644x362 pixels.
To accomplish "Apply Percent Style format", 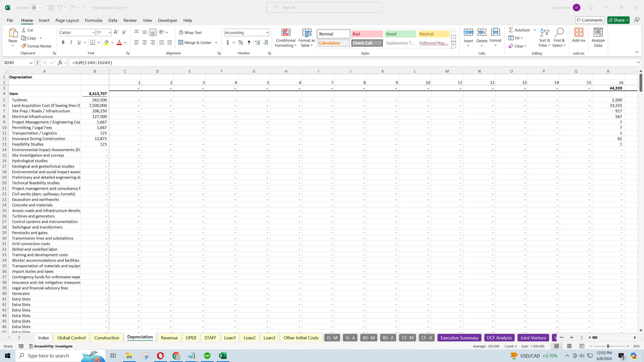I will (241, 42).
